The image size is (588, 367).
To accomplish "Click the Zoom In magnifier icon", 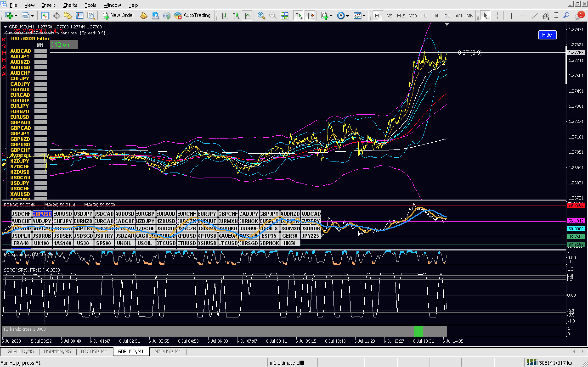I will pyautogui.click(x=261, y=16).
